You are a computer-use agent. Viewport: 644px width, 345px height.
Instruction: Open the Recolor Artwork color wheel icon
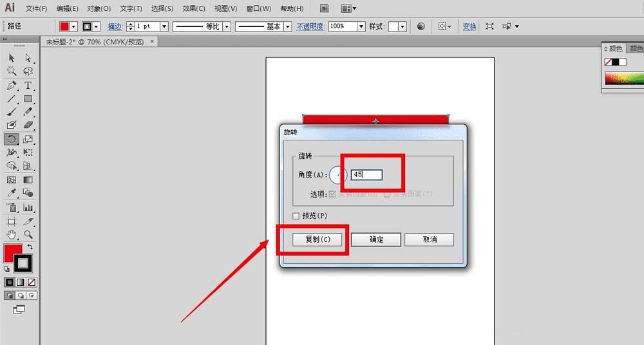[x=421, y=26]
